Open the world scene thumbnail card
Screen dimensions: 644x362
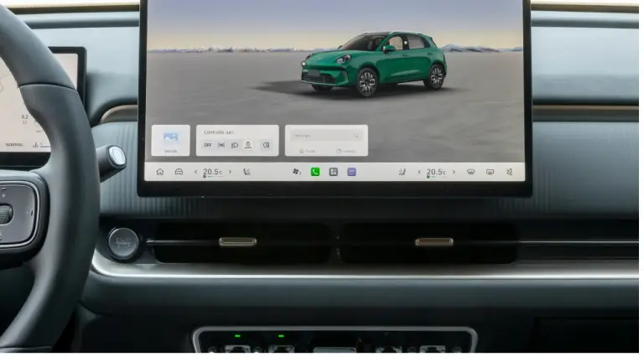coord(170,141)
